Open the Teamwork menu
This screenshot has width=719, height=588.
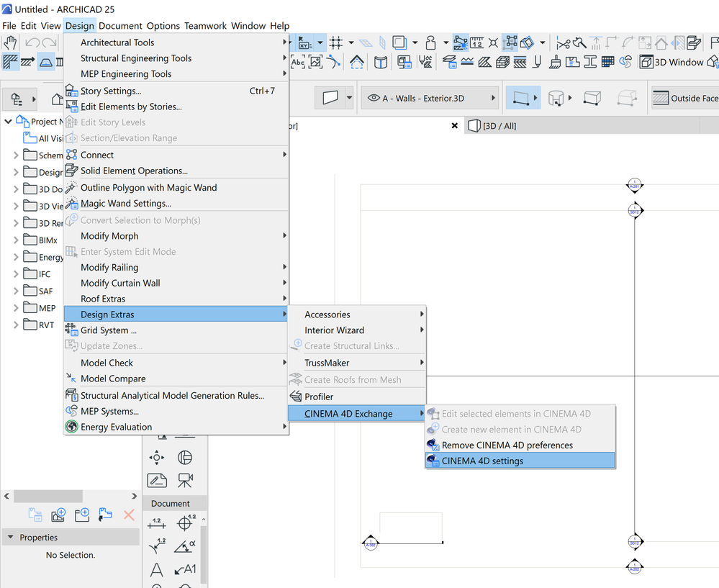click(205, 26)
